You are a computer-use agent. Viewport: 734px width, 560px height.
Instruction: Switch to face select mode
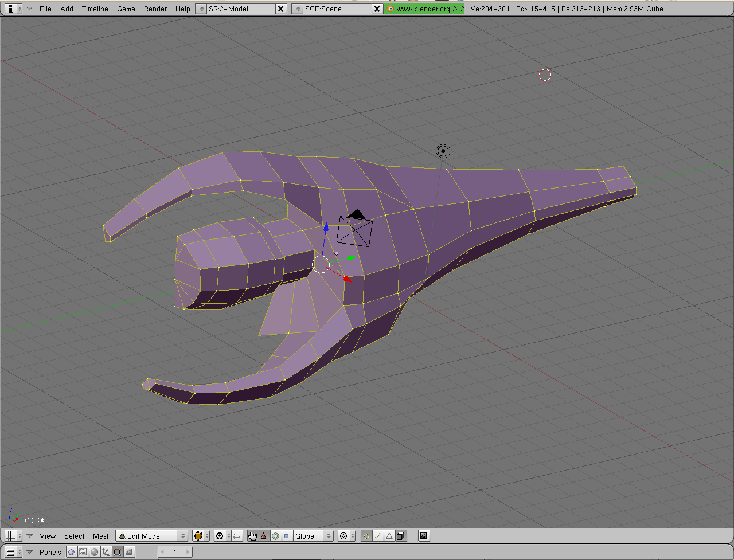point(389,536)
